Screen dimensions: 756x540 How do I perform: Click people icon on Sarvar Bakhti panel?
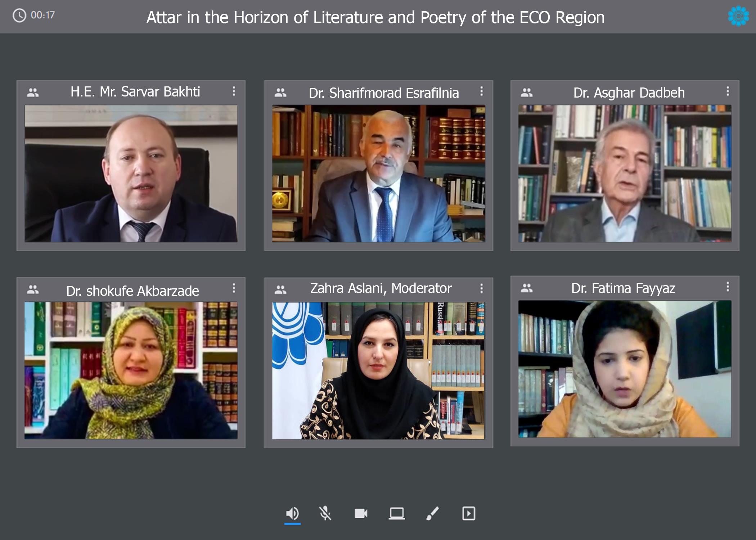(x=33, y=93)
